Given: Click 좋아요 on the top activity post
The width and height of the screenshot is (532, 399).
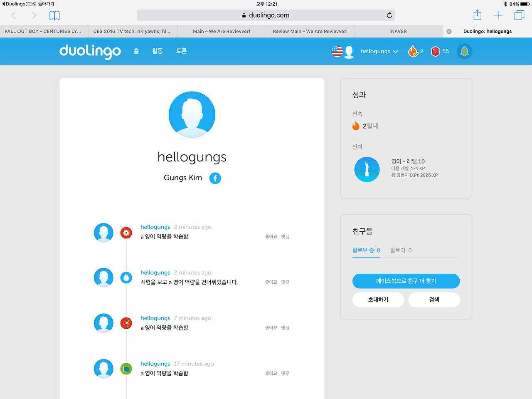Looking at the screenshot, I should (271, 236).
